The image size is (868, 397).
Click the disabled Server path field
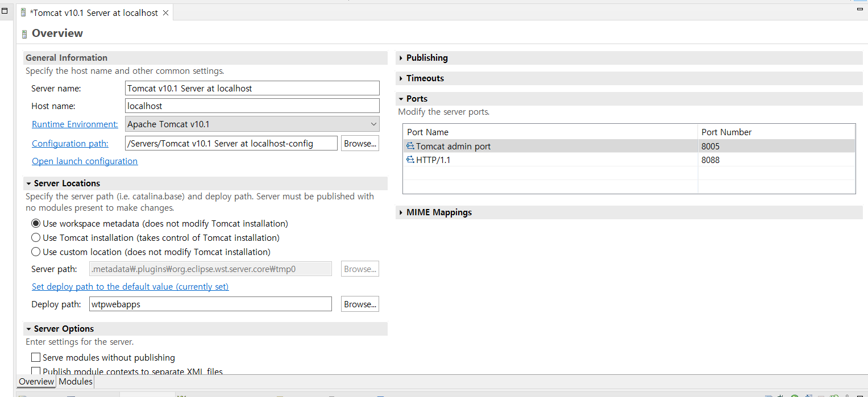pyautogui.click(x=210, y=269)
